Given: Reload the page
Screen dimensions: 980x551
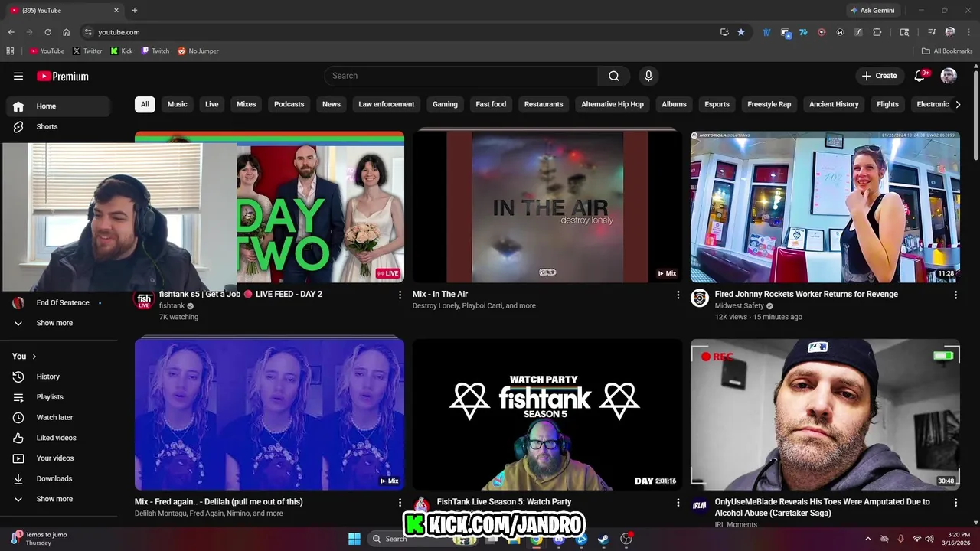Looking at the screenshot, I should click(47, 32).
